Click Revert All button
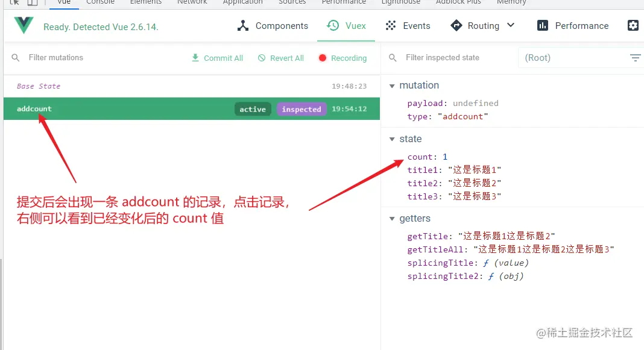The image size is (644, 350). pyautogui.click(x=281, y=58)
